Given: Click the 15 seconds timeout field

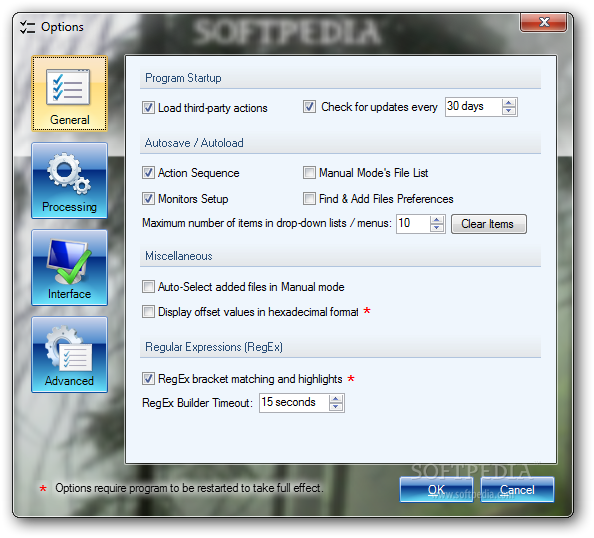Looking at the screenshot, I should [294, 402].
